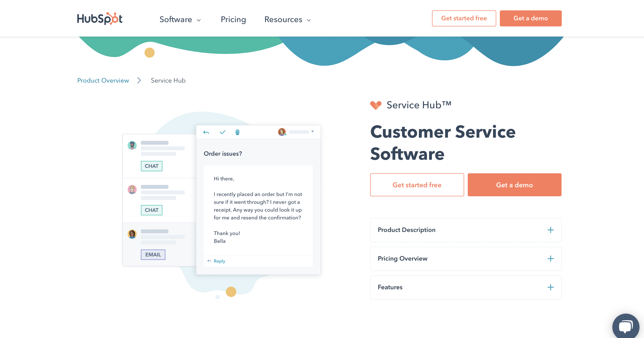Click the agent avatar in email header
The image size is (644, 338).
pyautogui.click(x=282, y=132)
